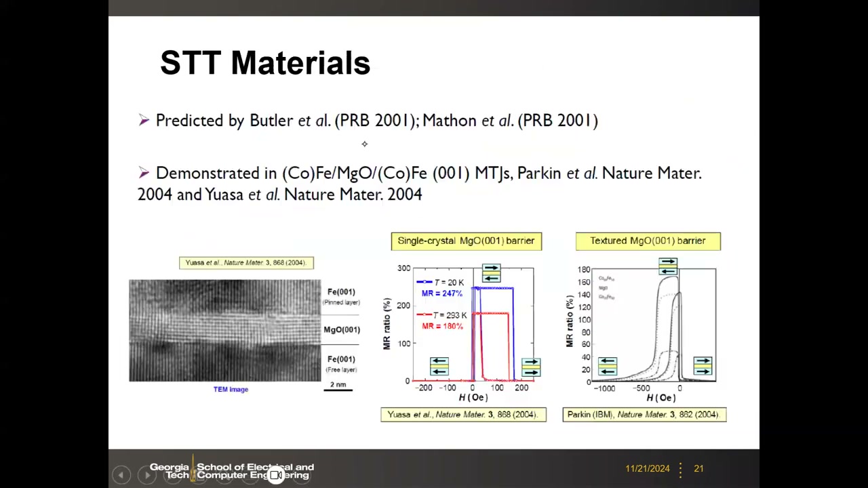Image resolution: width=868 pixels, height=488 pixels.
Task: Toggle the subtitles slideshow control
Action: click(x=250, y=475)
